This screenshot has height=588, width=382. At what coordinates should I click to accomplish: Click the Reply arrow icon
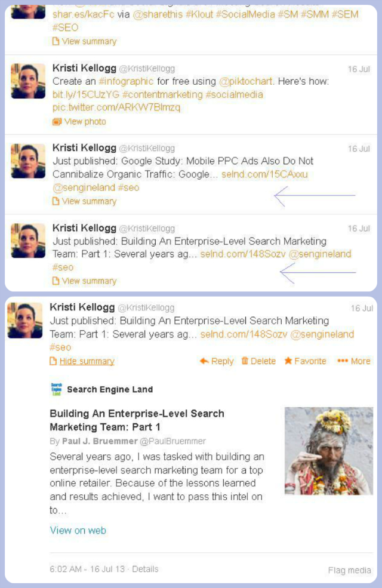click(x=204, y=361)
